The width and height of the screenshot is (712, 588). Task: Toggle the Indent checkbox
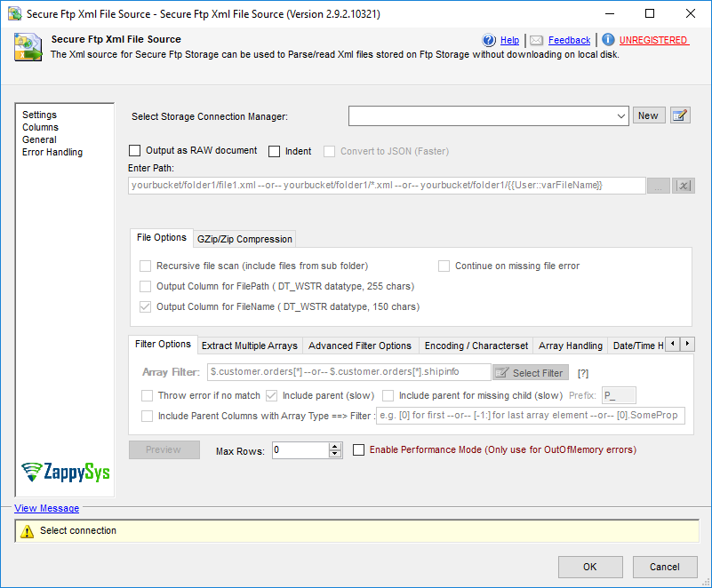(x=275, y=151)
